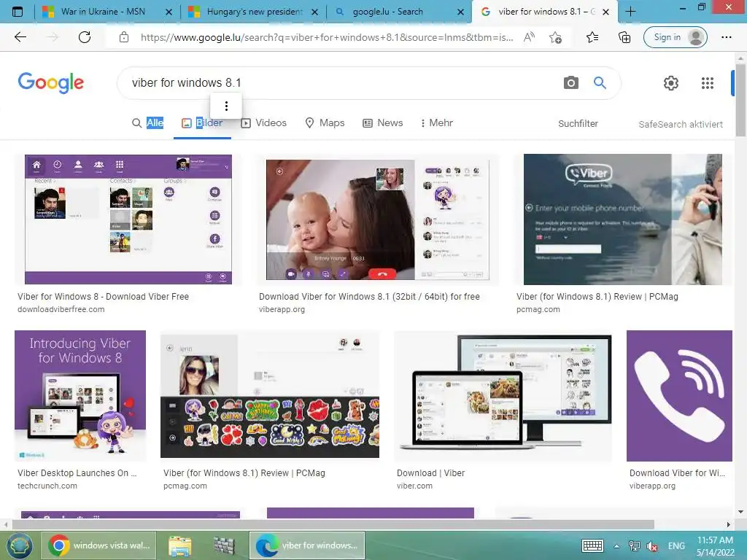This screenshot has width=747, height=560.
Task: Click the three-dot popup below search box
Action: click(x=226, y=106)
